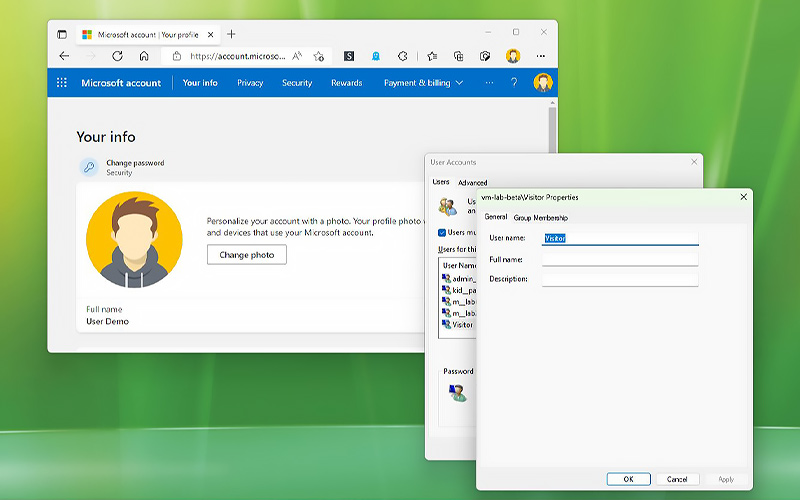Open the Extensions puzzle icon

(x=403, y=56)
